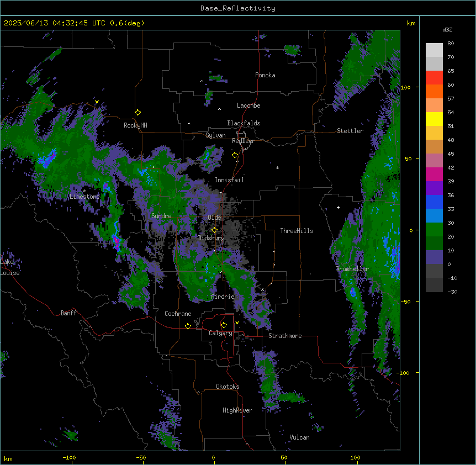This screenshot has height=465, width=476.
Task: Click the Lacombe city label
Action: 248,105
